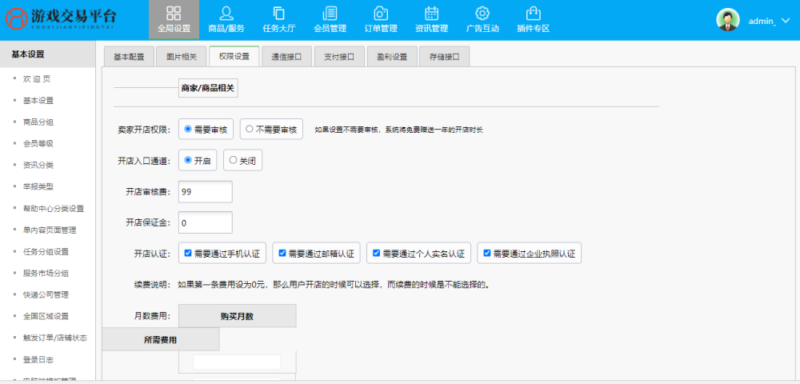Switch to 支付接口 tab
Image resolution: width=800 pixels, height=384 pixels.
[339, 57]
